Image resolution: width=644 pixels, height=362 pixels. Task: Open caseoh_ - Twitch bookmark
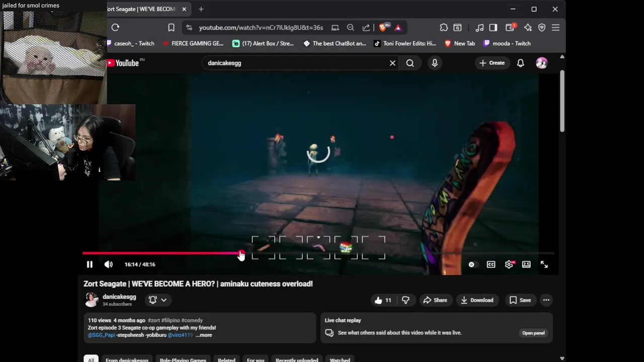click(x=130, y=44)
